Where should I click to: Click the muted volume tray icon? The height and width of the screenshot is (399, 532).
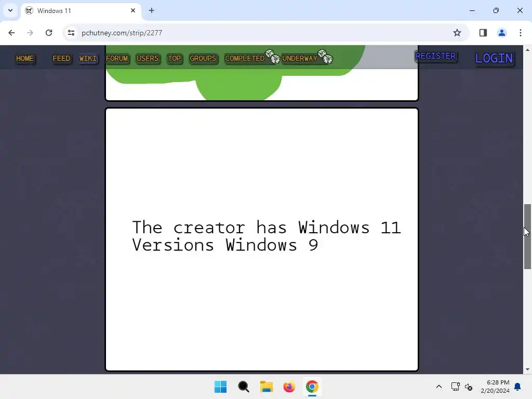click(x=469, y=387)
